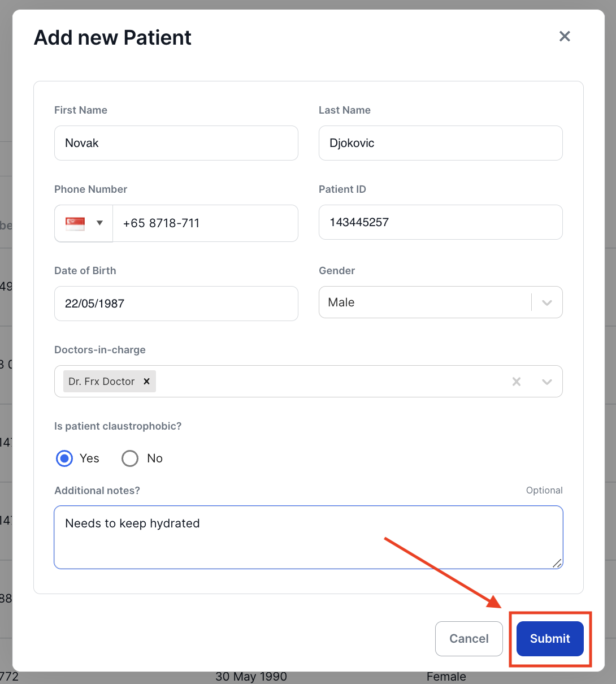Cancel adding the new patient
The height and width of the screenshot is (684, 616).
[469, 639]
